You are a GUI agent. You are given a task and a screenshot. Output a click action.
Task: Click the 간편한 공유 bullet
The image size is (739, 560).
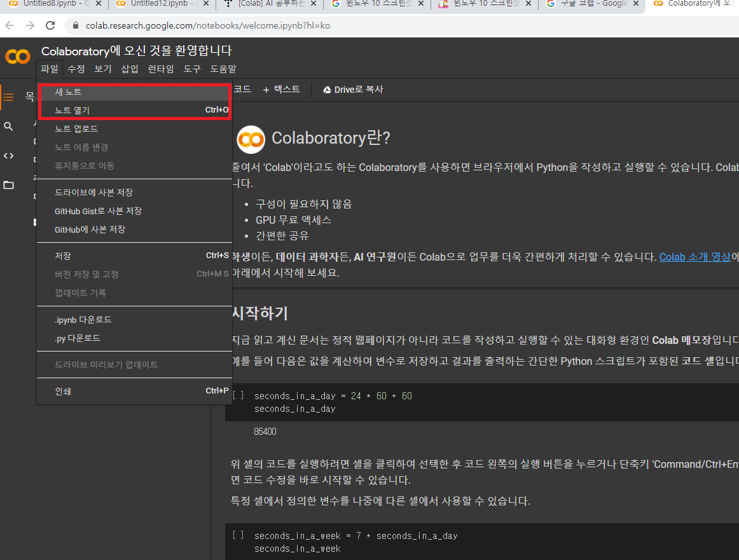point(282,235)
